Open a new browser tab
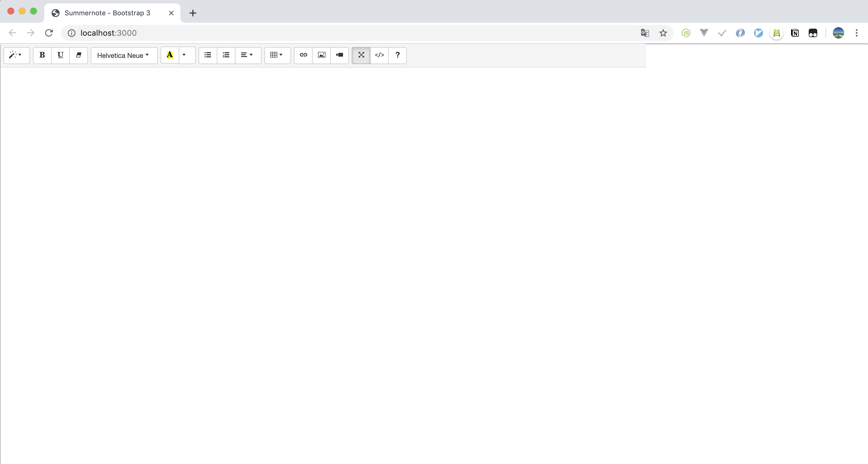The width and height of the screenshot is (868, 464). click(192, 13)
